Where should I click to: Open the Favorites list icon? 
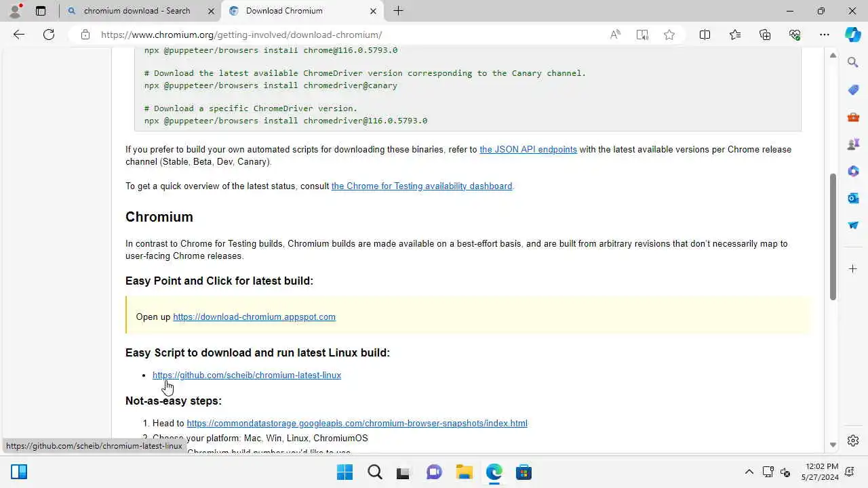735,35
